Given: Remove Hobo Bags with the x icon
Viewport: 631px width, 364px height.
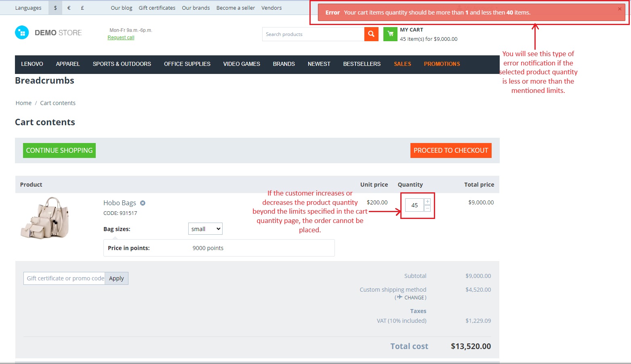Looking at the screenshot, I should [143, 203].
